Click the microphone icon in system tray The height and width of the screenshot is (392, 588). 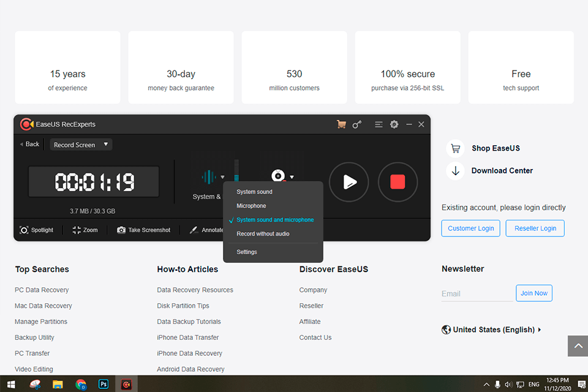pos(497,385)
